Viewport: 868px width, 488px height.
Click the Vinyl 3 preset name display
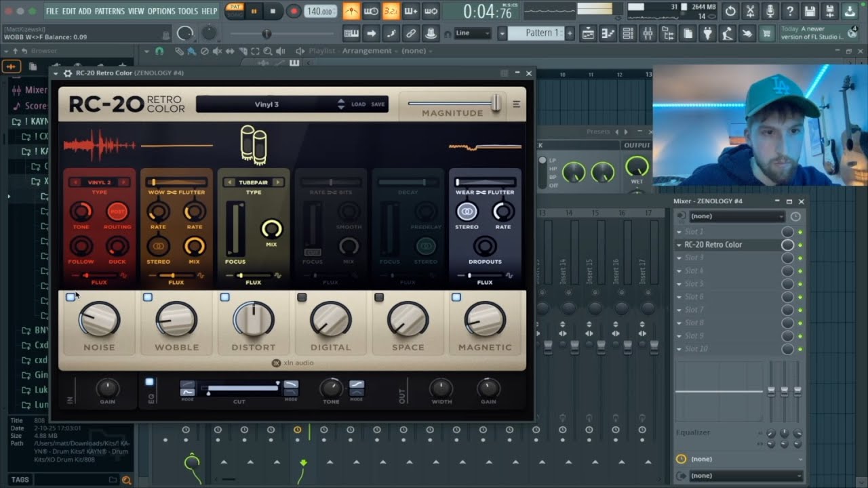pos(267,104)
